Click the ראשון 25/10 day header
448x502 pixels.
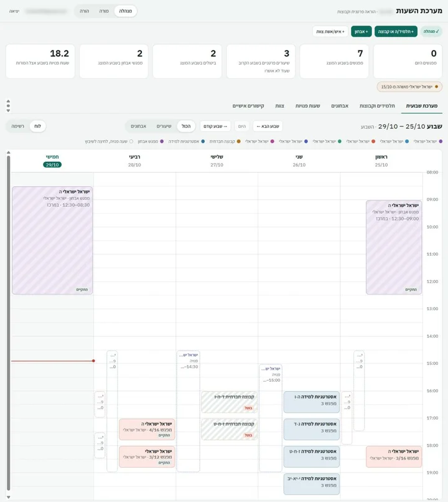click(381, 161)
